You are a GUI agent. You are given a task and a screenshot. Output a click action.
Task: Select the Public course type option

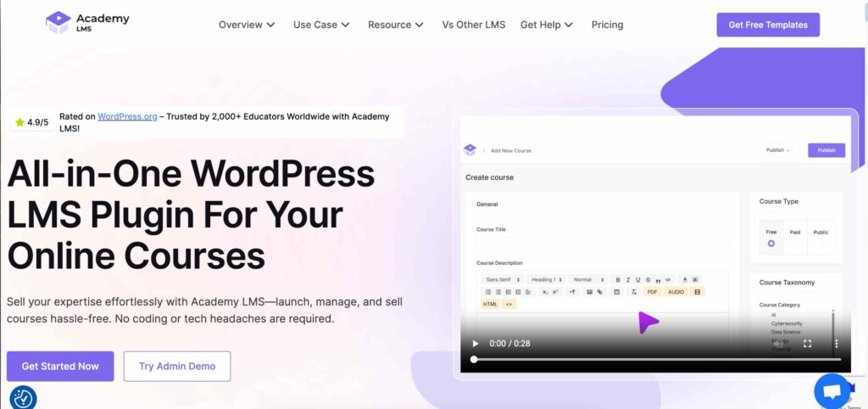(x=821, y=238)
